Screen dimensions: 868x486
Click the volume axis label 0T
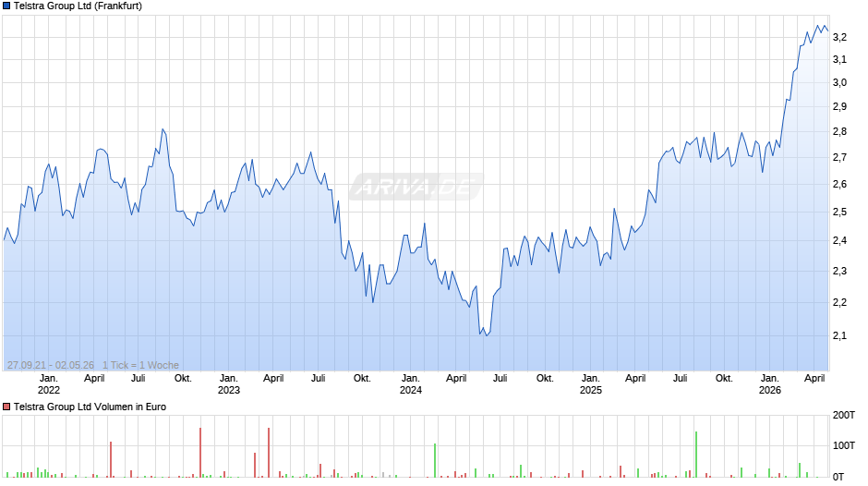[838, 476]
